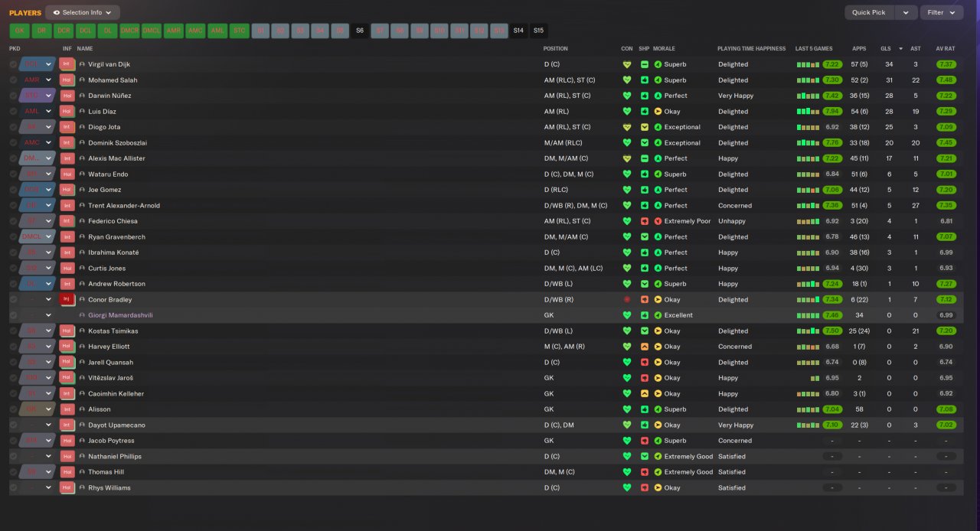Open the Selection Info dropdown
Image resolution: width=980 pixels, height=531 pixels.
point(82,12)
